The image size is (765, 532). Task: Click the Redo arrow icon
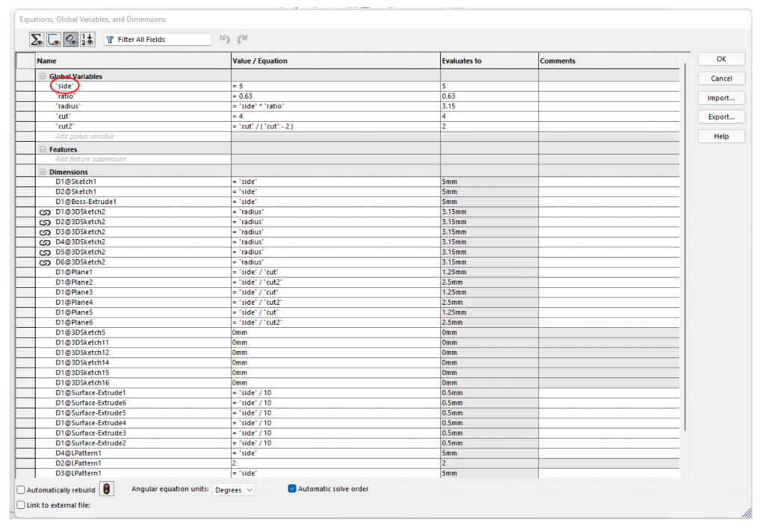coord(242,39)
